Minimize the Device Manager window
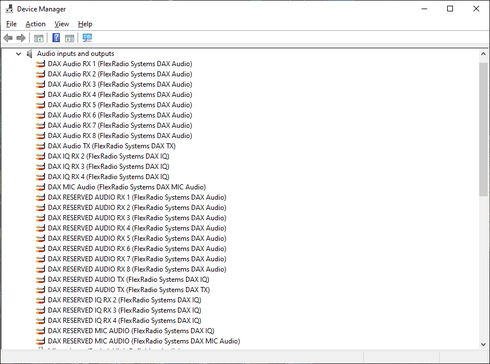The width and height of the screenshot is (490, 364). pyautogui.click(x=424, y=9)
